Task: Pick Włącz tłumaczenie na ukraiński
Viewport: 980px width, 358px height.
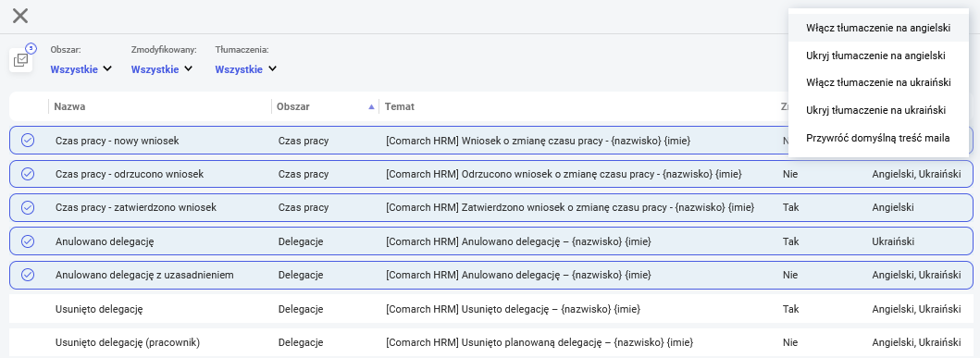Action: tap(878, 82)
